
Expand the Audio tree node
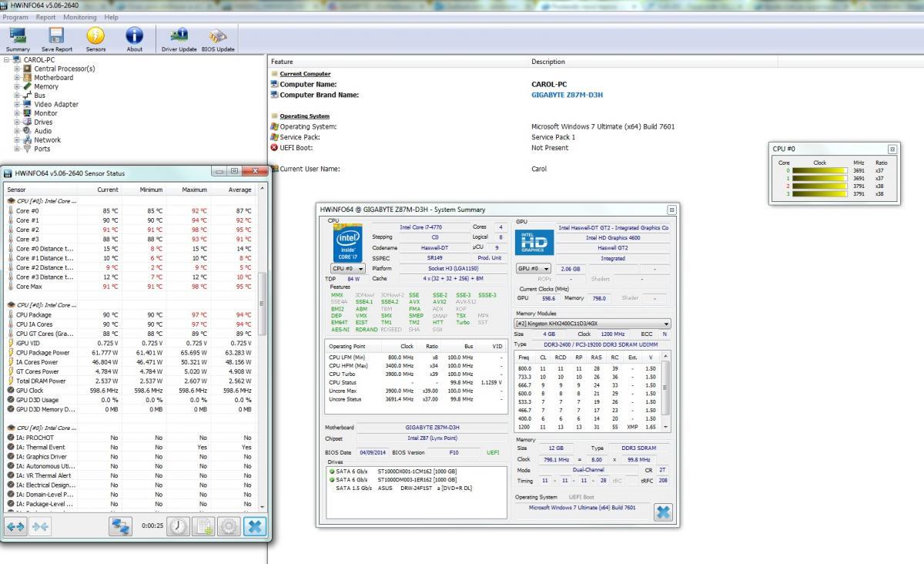pyautogui.click(x=17, y=131)
